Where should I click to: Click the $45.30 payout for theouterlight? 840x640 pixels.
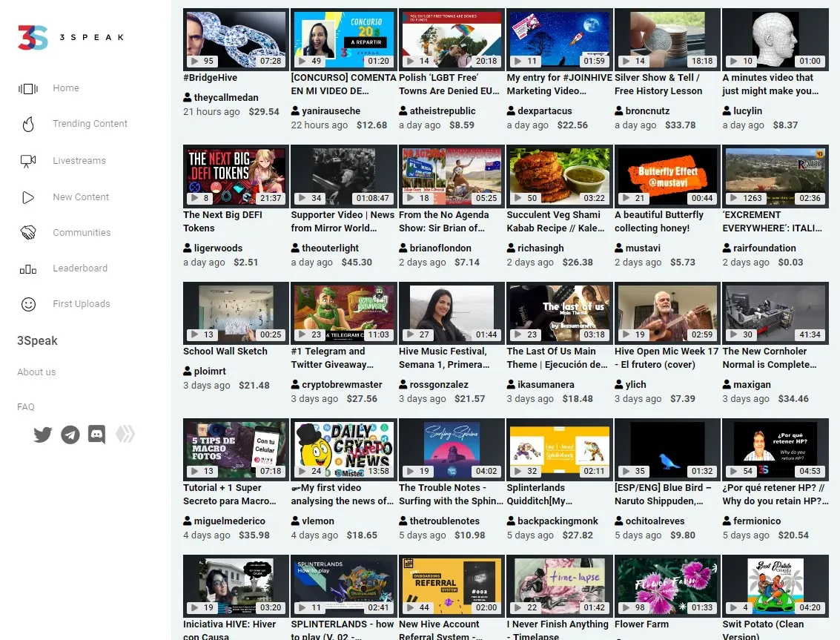[x=357, y=262]
